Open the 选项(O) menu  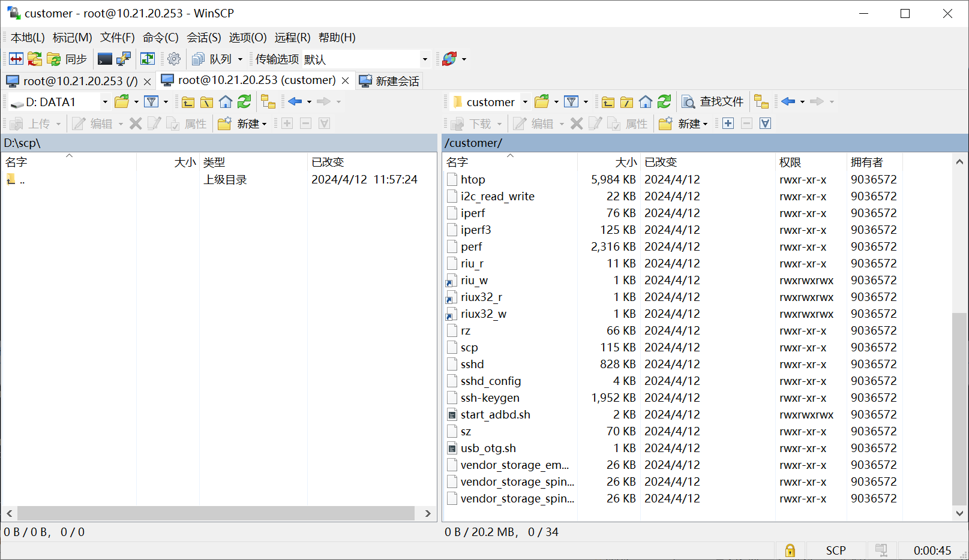(248, 37)
